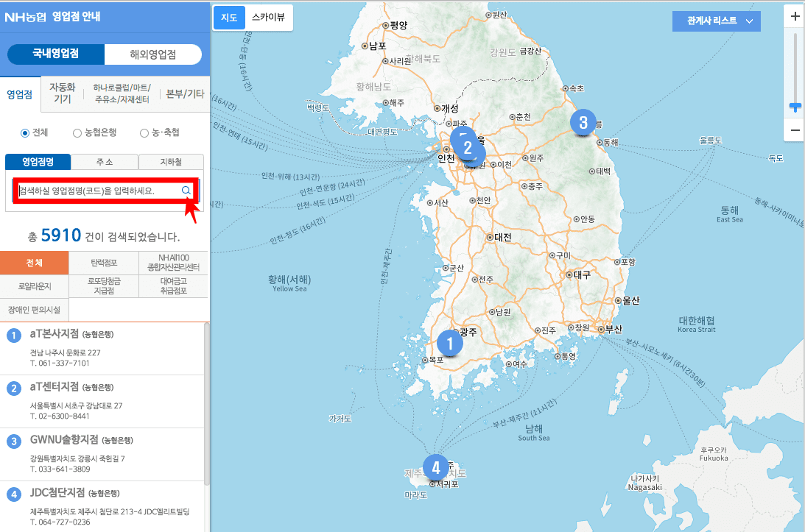Screen dimensions: 805x532
Task: Click list badge 2 for aT센터지점
Action: 14,389
